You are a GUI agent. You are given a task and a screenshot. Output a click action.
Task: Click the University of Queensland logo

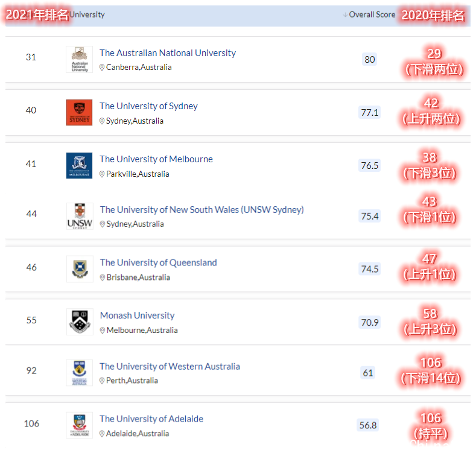click(80, 269)
